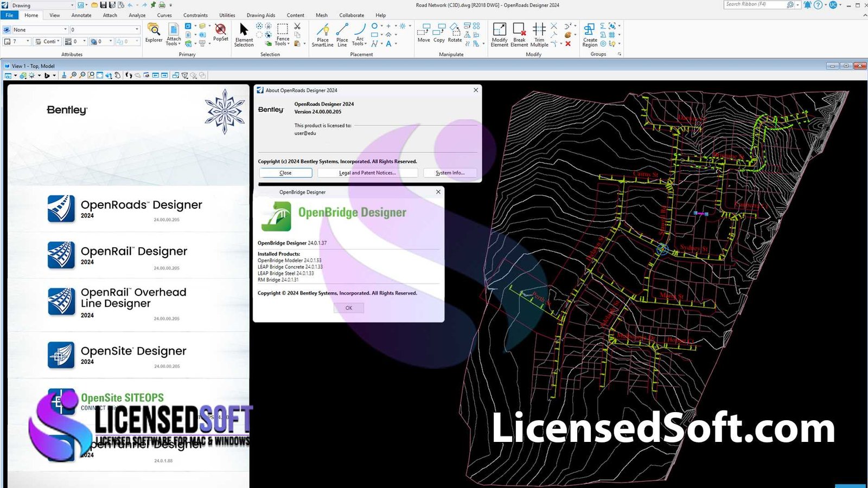Switch to the Analyze ribbon tab
This screenshot has width=868, height=488.
click(137, 15)
